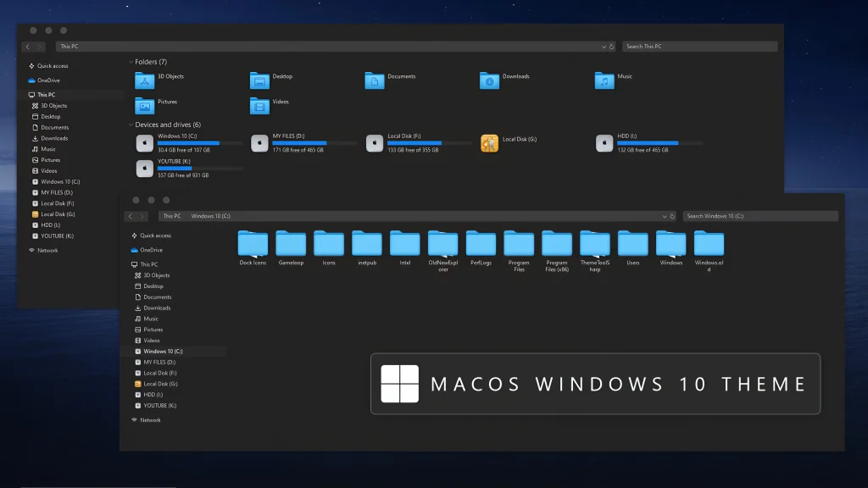The width and height of the screenshot is (868, 488).
Task: Click the forward arrow in front window
Action: coord(142,216)
